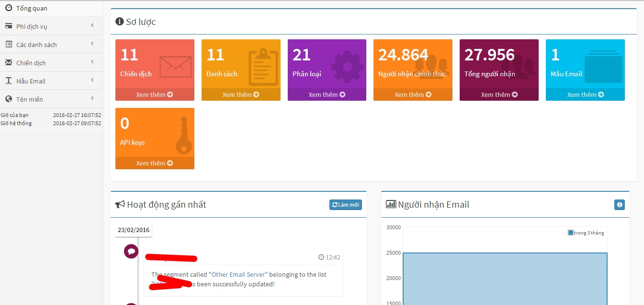Refresh recent activity with Làm mới button
The height and width of the screenshot is (305, 644).
pos(346,205)
